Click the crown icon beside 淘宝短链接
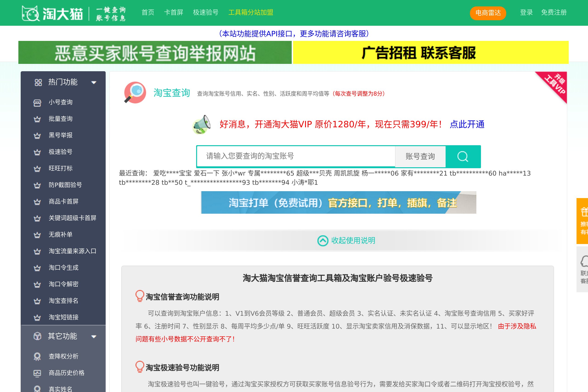The width and height of the screenshot is (588, 392). coord(37,318)
